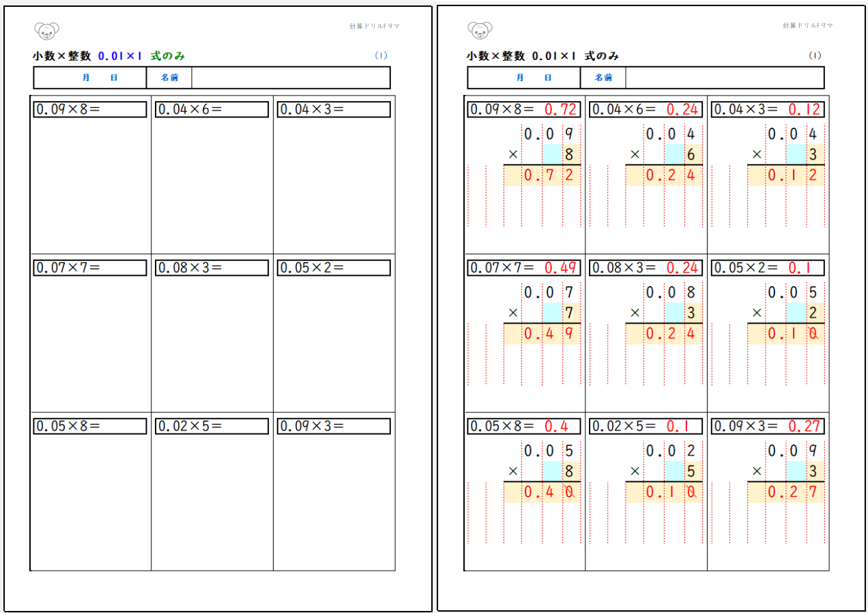Image resolution: width=868 pixels, height=613 pixels.
Task: Click the bear logo on the answer sheet
Action: click(480, 30)
